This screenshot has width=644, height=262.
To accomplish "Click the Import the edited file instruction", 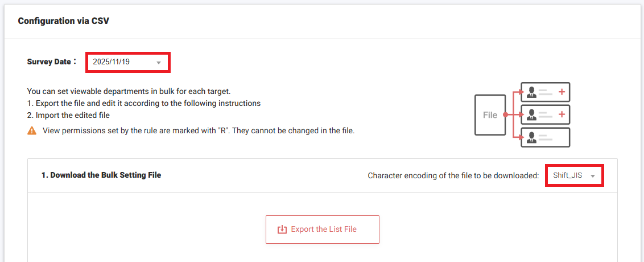I will tap(68, 115).
